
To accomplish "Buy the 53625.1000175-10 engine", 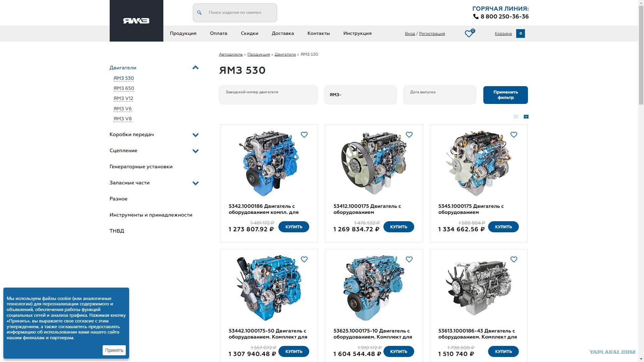I will click(399, 352).
